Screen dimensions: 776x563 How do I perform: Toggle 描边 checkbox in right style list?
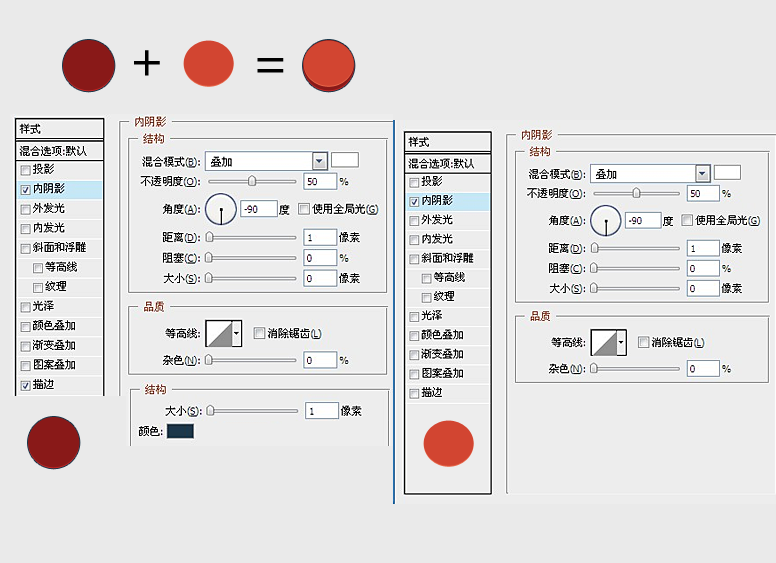pos(414,394)
